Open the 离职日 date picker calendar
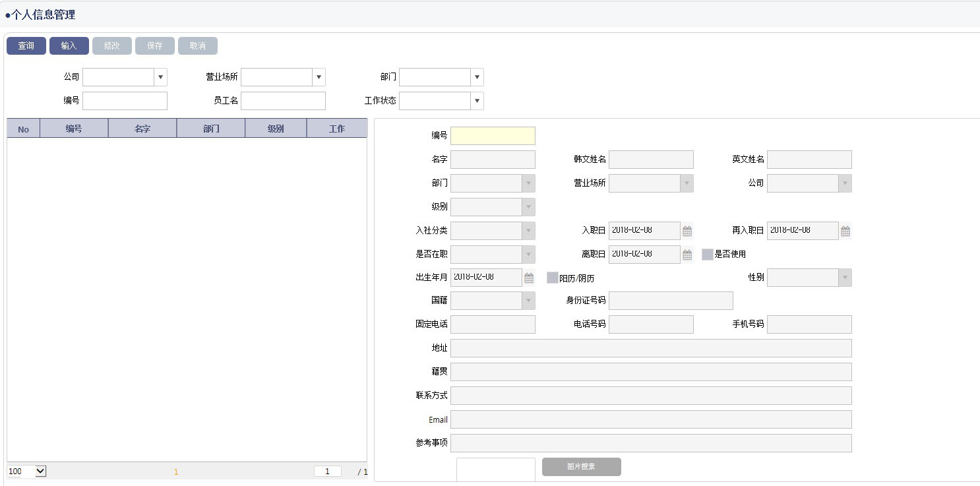This screenshot has height=486, width=980. [687, 254]
